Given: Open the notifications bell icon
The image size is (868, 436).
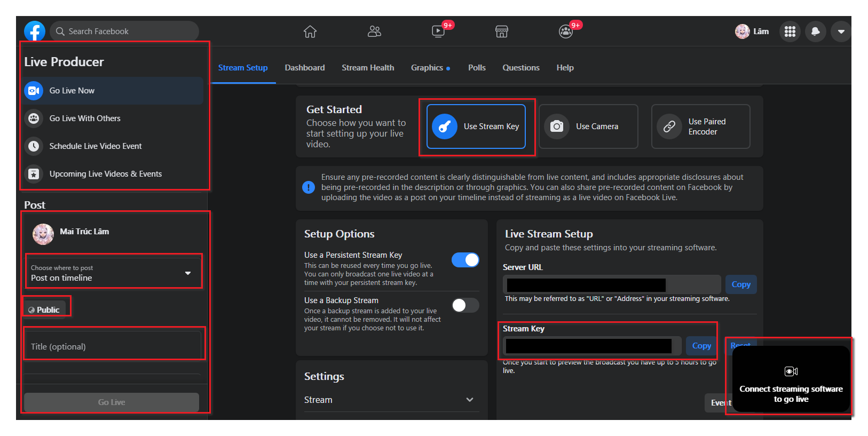Looking at the screenshot, I should click(816, 31).
